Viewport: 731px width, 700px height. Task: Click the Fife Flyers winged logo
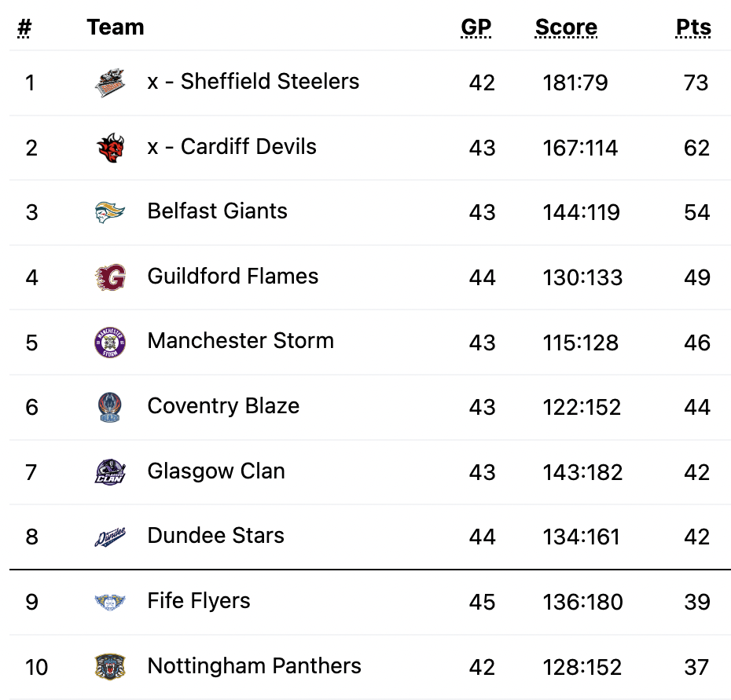[110, 602]
